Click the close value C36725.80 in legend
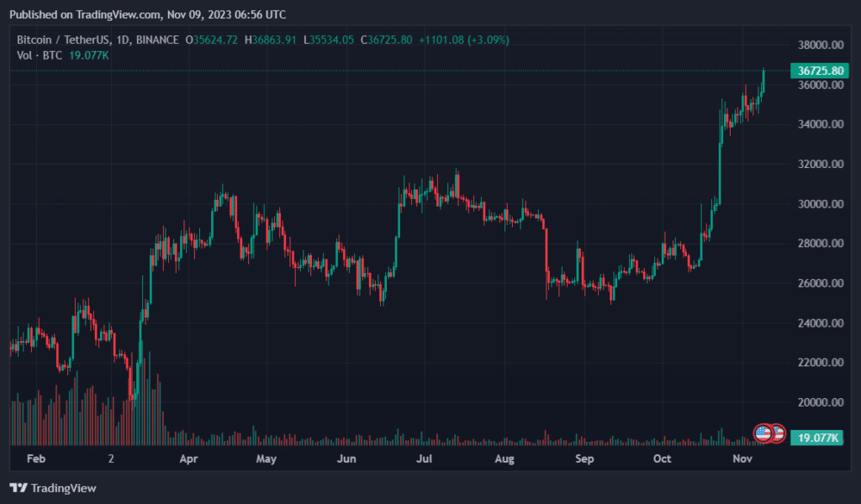Viewport: 861px width, 504px height. pyautogui.click(x=386, y=40)
